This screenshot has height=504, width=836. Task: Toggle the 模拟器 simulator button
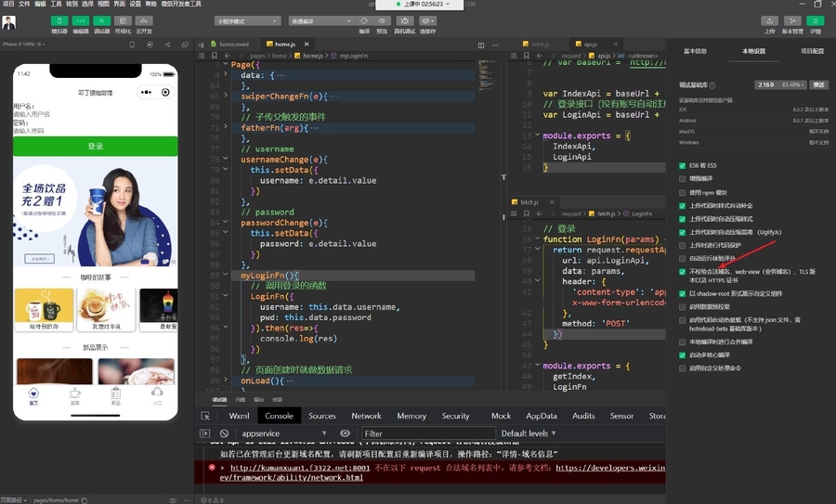[x=59, y=19]
